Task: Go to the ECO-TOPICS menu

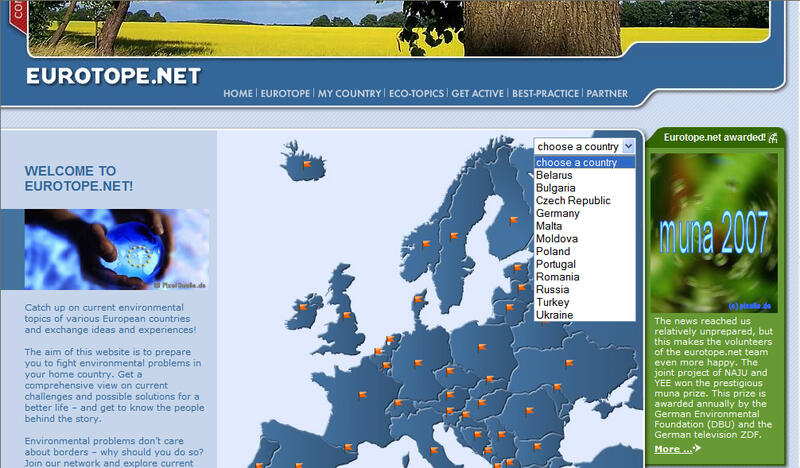Action: point(415,94)
